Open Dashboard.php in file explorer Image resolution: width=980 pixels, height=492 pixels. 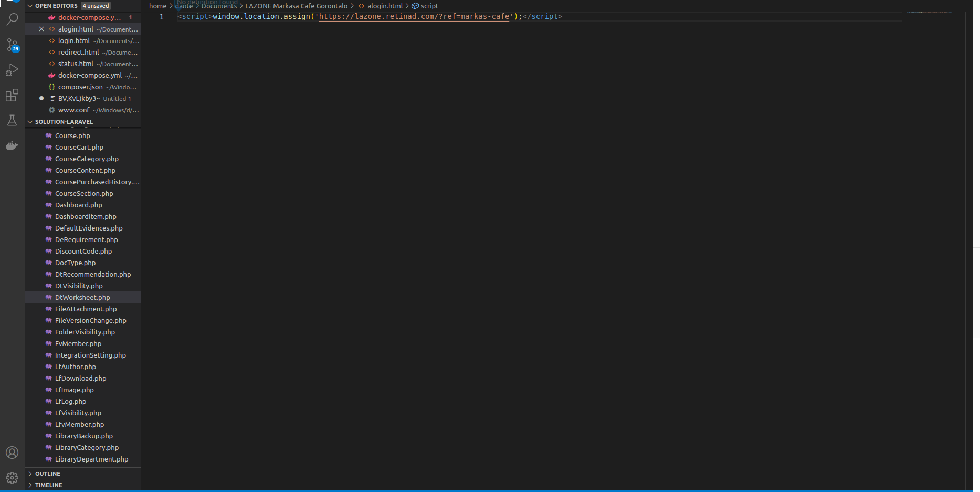tap(79, 205)
